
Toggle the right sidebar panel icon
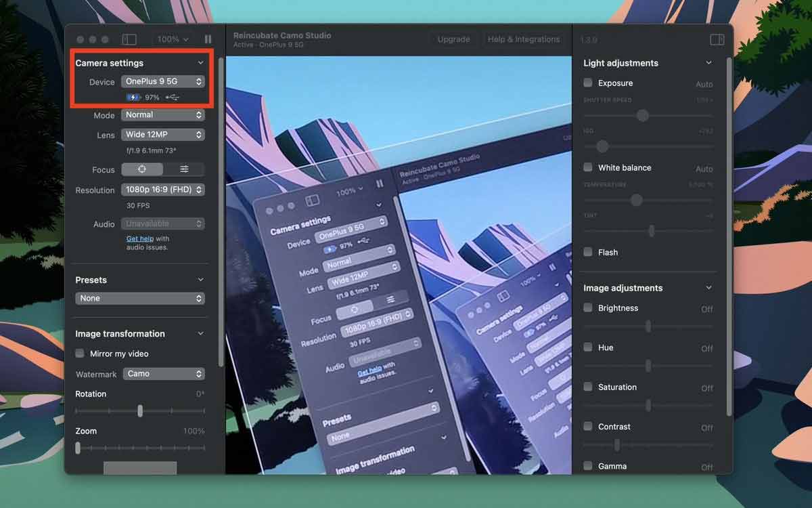pyautogui.click(x=717, y=40)
